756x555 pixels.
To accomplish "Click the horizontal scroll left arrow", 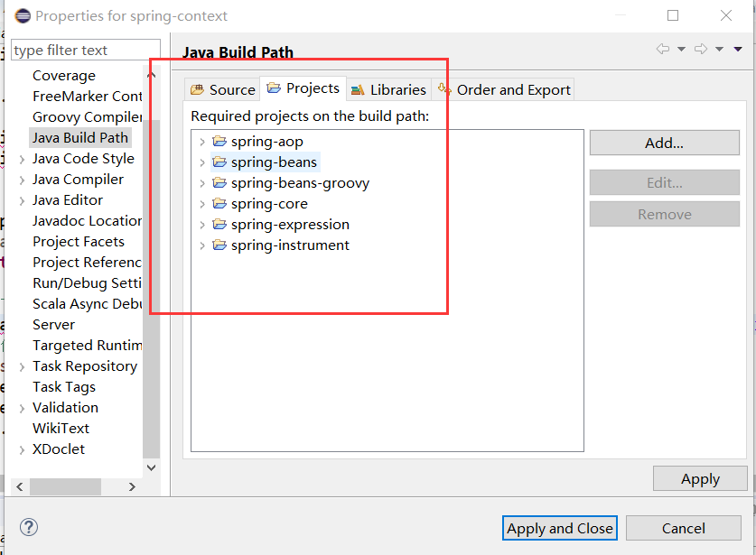I will (19, 486).
